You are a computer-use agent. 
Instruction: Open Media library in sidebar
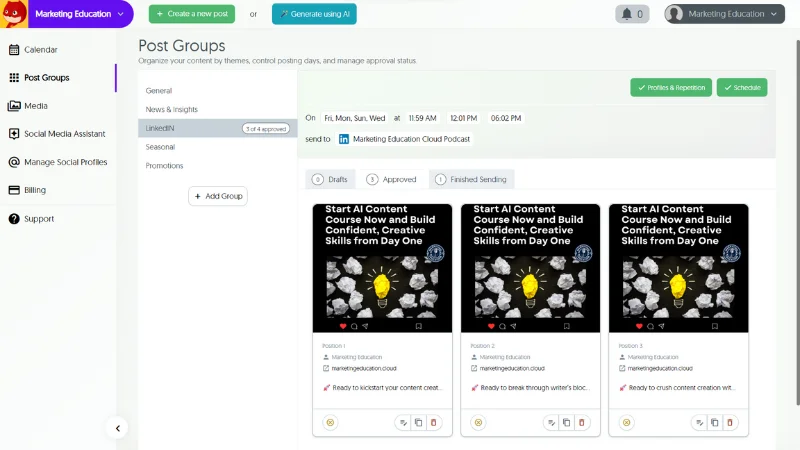coord(35,106)
